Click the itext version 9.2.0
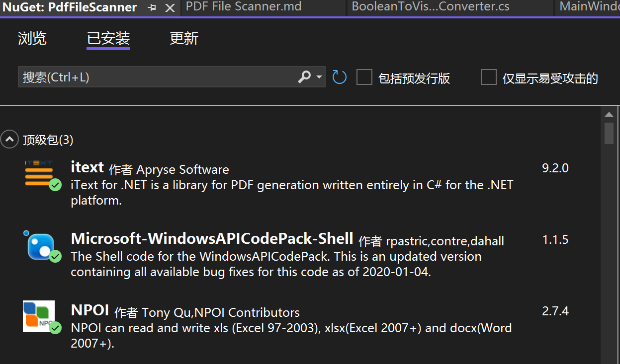620x364 pixels. pyautogui.click(x=555, y=168)
